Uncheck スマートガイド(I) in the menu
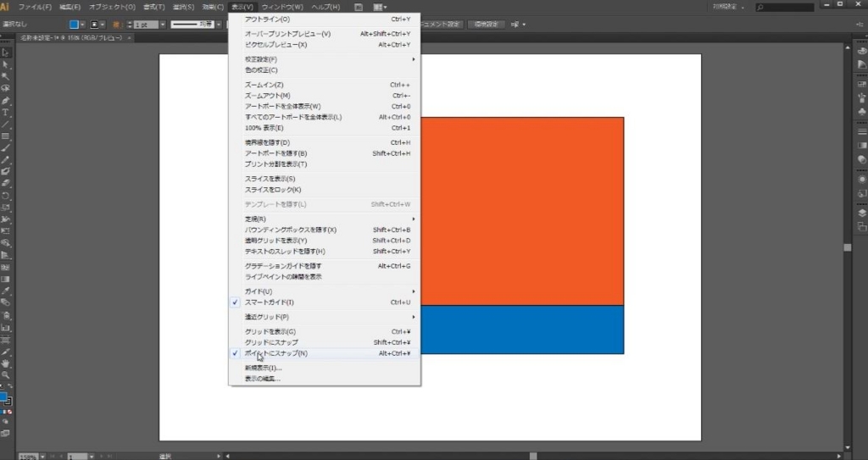Viewport: 868px width, 460px height. point(325,302)
